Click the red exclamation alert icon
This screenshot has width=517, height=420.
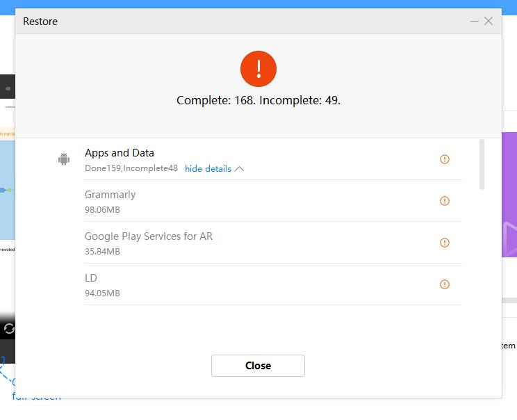(258, 68)
